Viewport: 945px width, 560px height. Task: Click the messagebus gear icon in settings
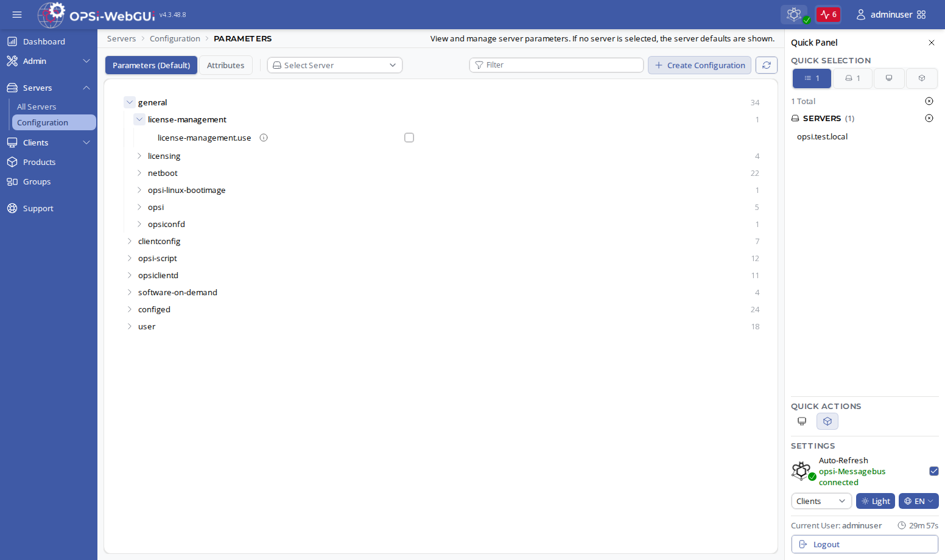coord(803,471)
